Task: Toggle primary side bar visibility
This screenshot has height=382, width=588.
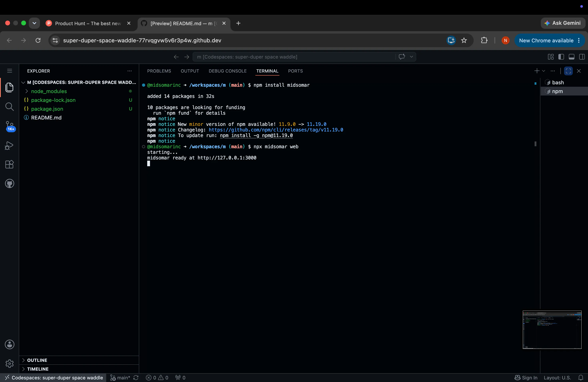Action: tap(561, 57)
